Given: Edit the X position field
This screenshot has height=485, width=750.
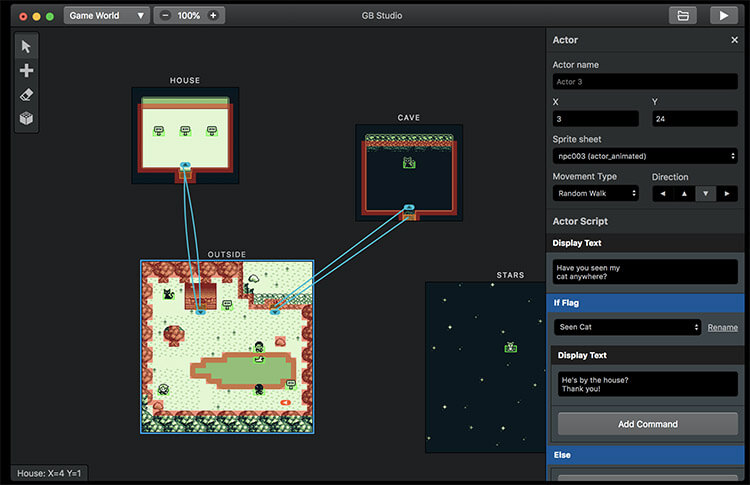Looking at the screenshot, I should (596, 119).
